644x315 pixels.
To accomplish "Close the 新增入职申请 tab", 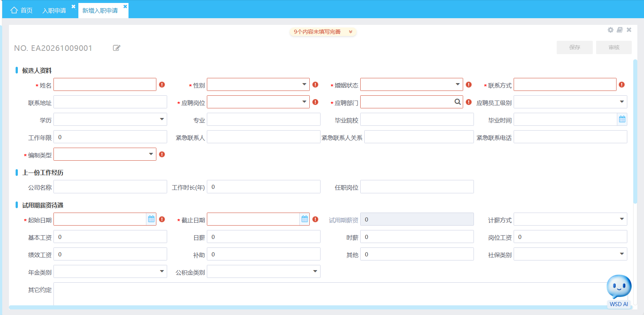I will click(x=125, y=6).
